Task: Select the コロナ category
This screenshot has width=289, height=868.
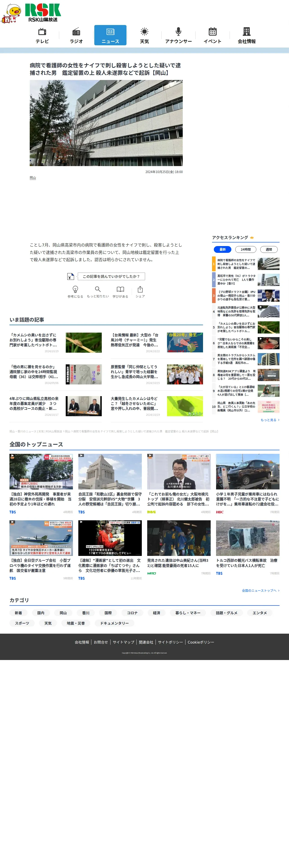Action: (x=132, y=613)
